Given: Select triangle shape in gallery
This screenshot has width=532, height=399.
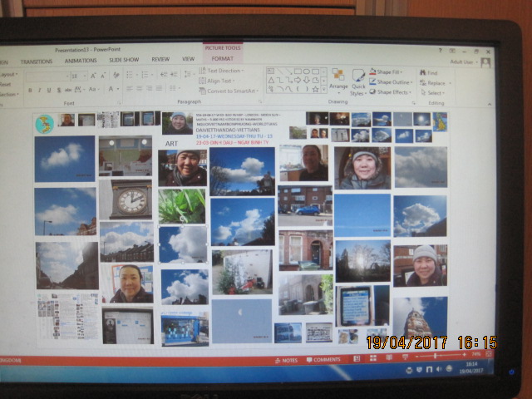Looking at the screenshot, I should point(271,80).
